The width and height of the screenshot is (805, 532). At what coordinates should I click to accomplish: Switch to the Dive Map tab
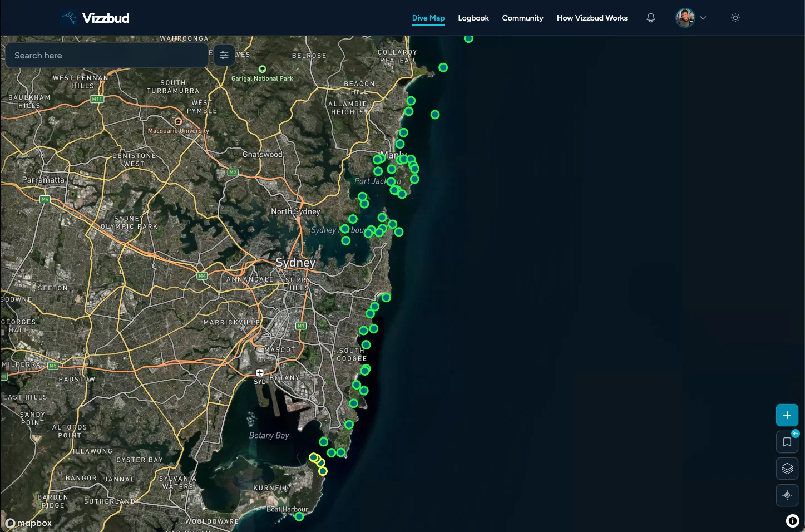[x=428, y=18]
